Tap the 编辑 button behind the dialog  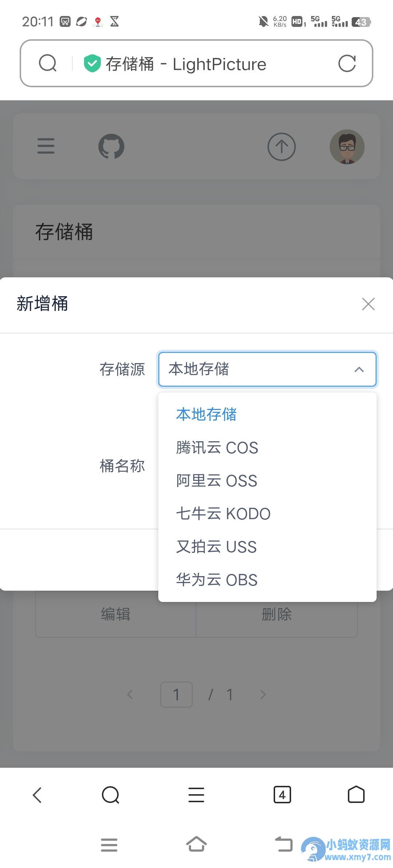[116, 614]
